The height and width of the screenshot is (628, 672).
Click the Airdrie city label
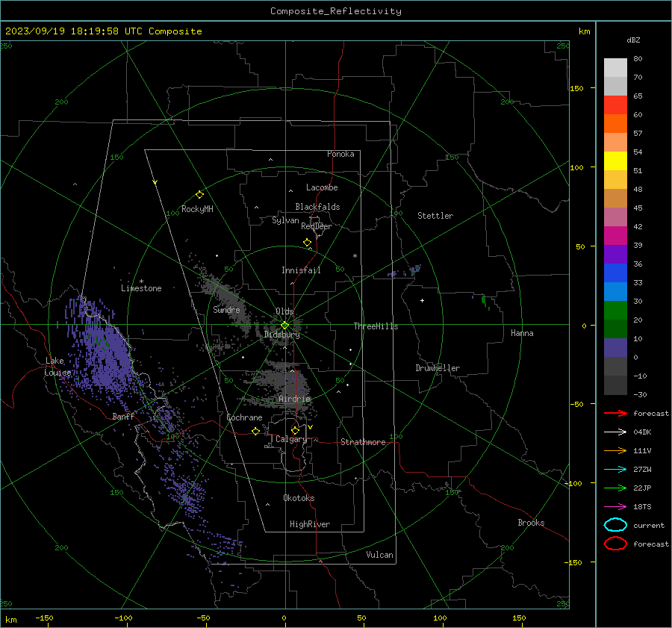click(x=294, y=399)
